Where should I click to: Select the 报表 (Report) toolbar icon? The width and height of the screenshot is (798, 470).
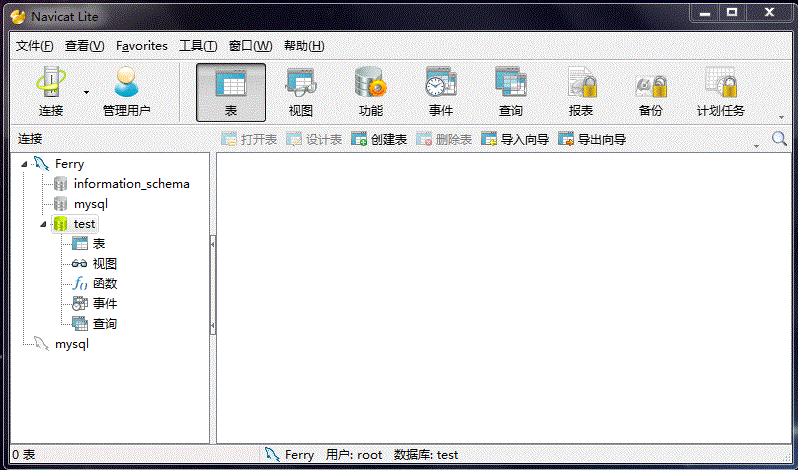click(x=580, y=91)
